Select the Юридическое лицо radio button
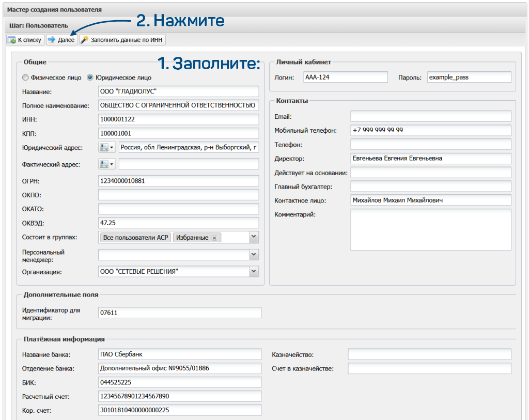The height and width of the screenshot is (420, 529). 90,78
